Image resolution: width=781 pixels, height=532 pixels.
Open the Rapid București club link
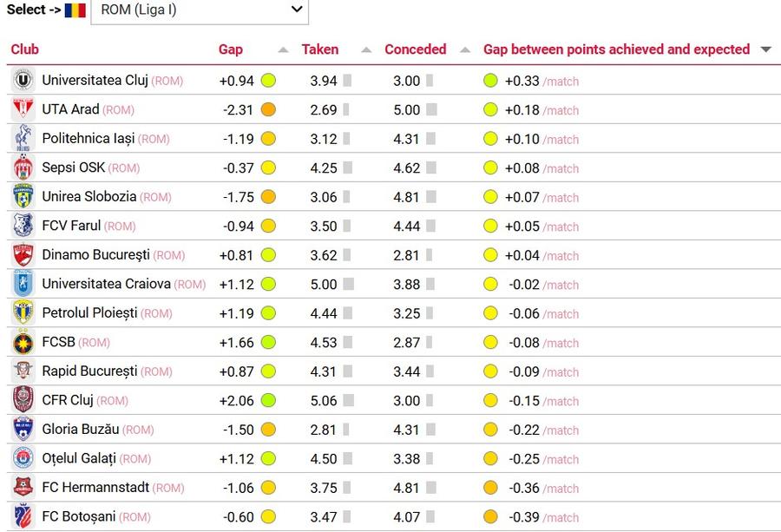point(89,371)
